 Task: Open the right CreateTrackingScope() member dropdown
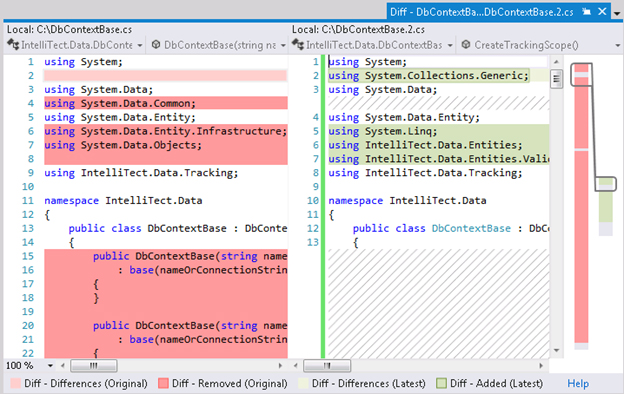click(x=617, y=45)
